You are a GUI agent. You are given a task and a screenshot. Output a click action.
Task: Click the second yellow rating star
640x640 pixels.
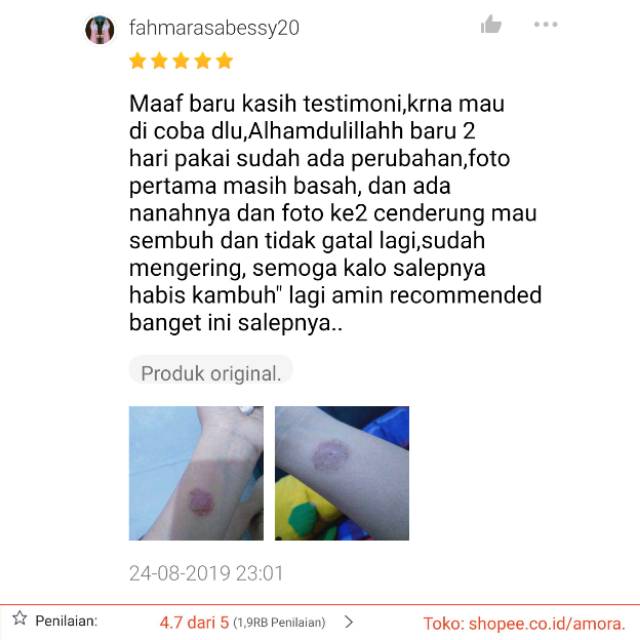click(159, 61)
